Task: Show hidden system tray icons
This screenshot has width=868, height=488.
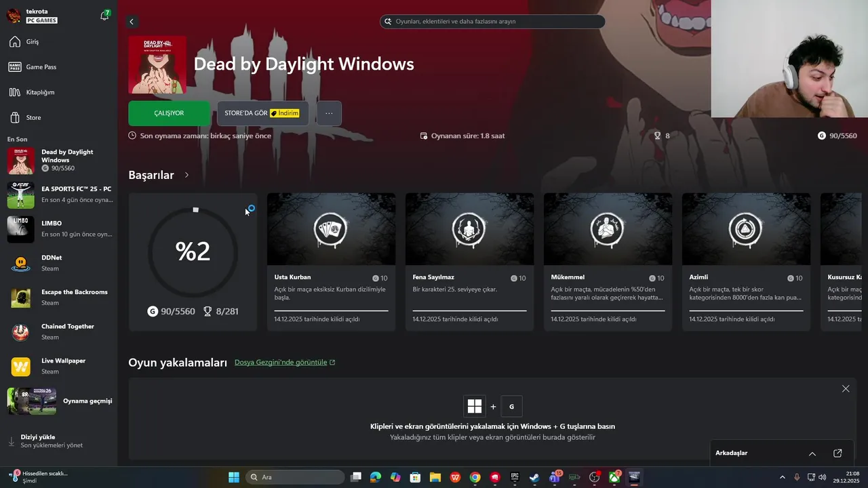Action: tap(782, 477)
